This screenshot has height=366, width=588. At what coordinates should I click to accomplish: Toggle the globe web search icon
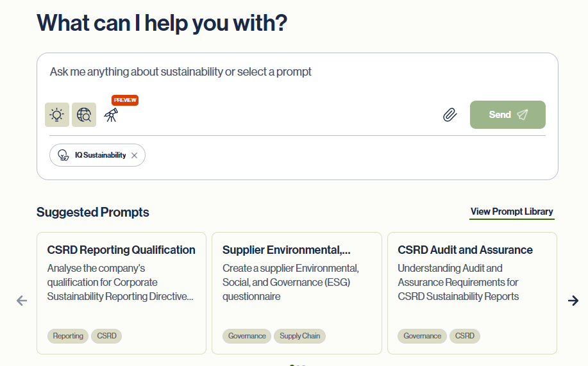click(84, 115)
